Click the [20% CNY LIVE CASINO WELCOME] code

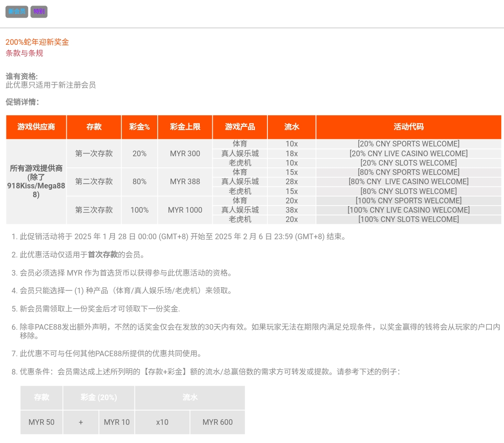coord(408,153)
